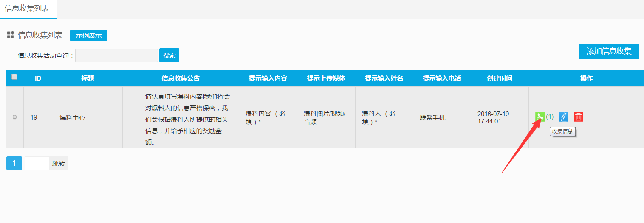Click the grid icon beside 信息收集列表 heading
This screenshot has height=223, width=644.
[11, 35]
